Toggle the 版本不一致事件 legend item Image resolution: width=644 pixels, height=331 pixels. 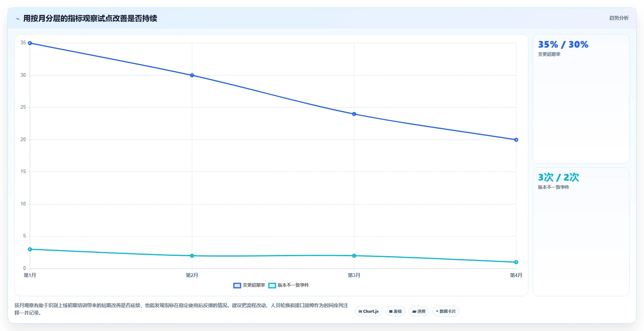click(289, 285)
